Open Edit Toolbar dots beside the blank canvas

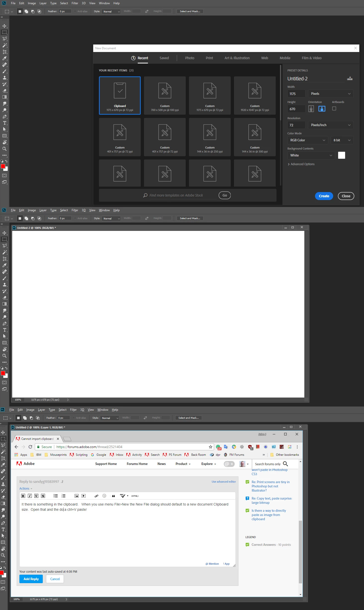(x=4, y=362)
